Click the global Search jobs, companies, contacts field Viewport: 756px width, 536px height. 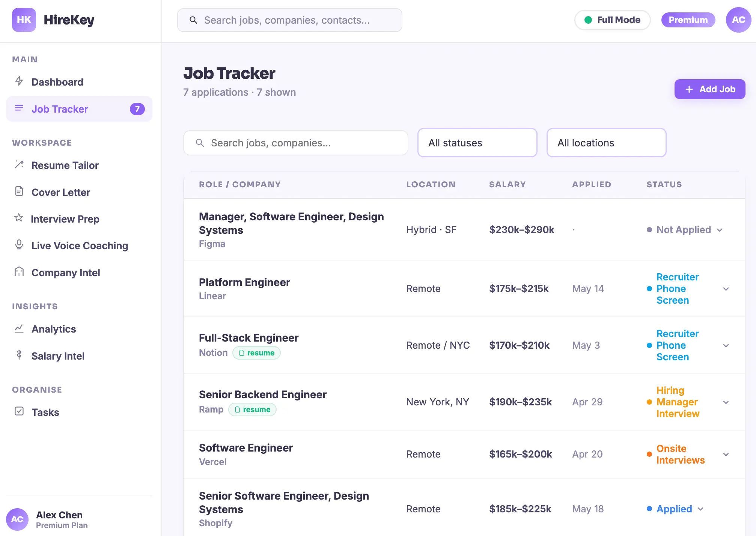coord(289,20)
